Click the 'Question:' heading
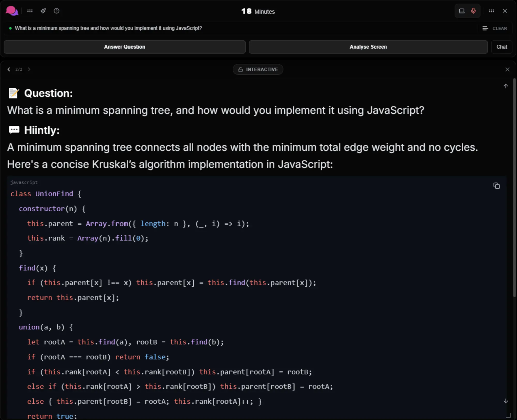This screenshot has width=517, height=420. [48, 93]
